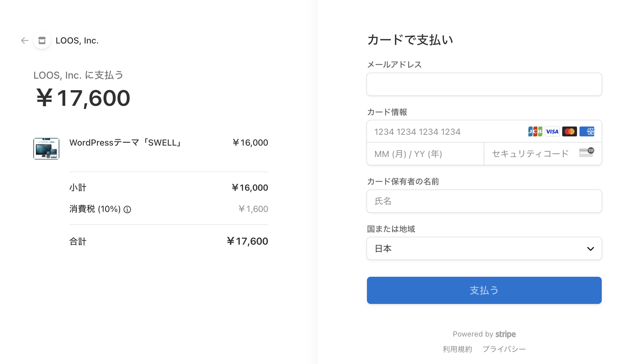The height and width of the screenshot is (364, 632).
Task: Click the country dropdown chevron arrow
Action: pos(590,249)
